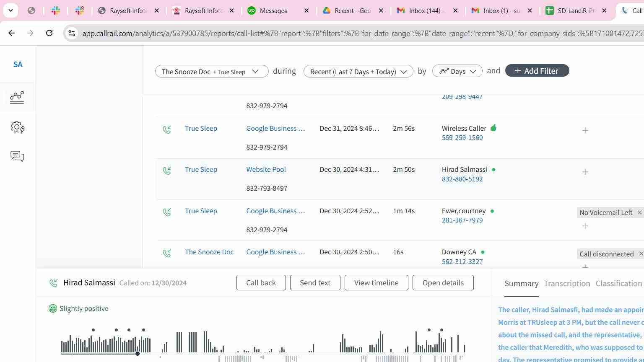Open The Snooze Doc company link
Viewport: 644px width, 362px height.
point(209,252)
